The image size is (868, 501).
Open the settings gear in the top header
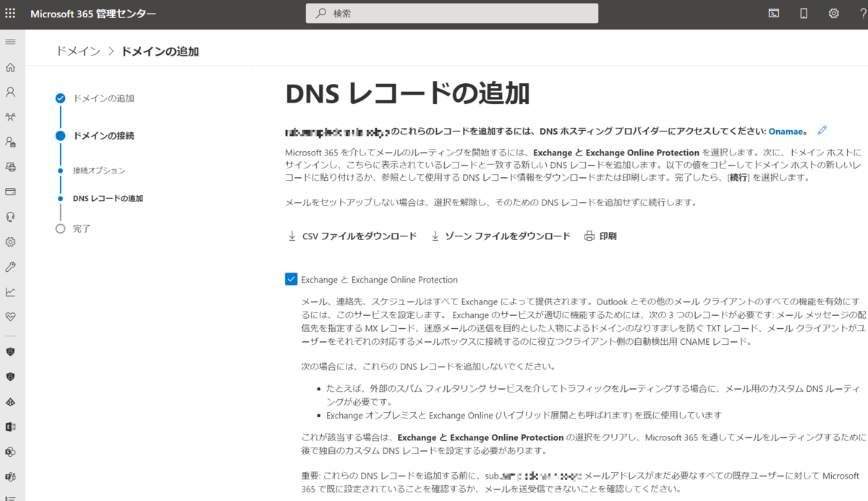[833, 13]
